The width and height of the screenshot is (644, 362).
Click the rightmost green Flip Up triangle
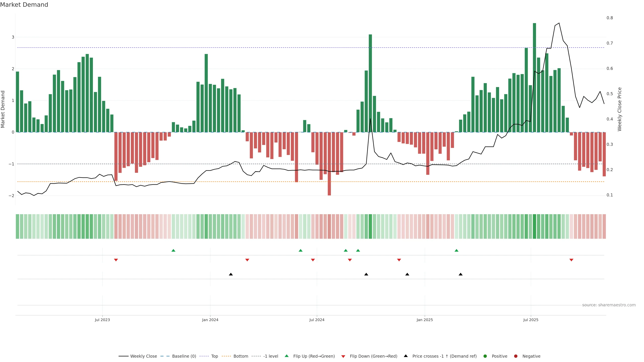(457, 250)
